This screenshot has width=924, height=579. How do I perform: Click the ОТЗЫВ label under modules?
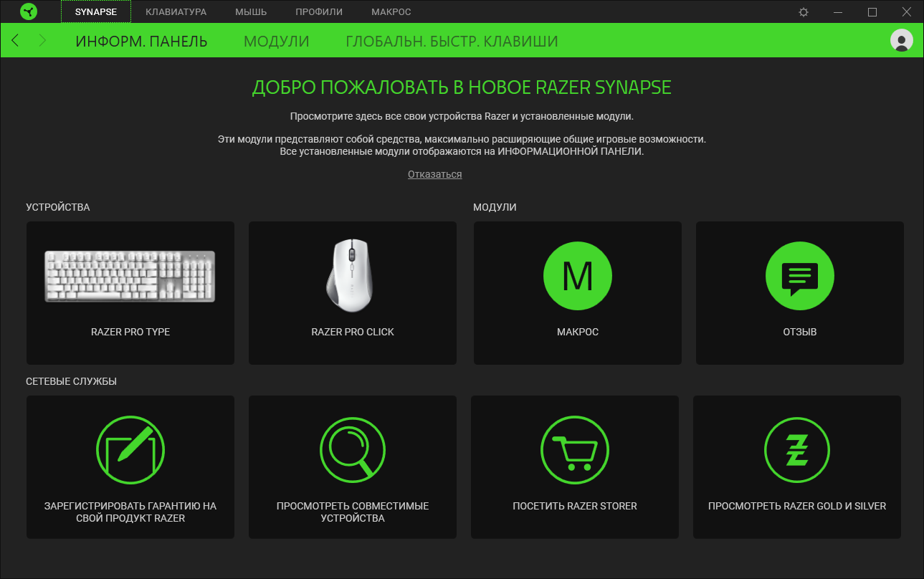[x=800, y=332]
